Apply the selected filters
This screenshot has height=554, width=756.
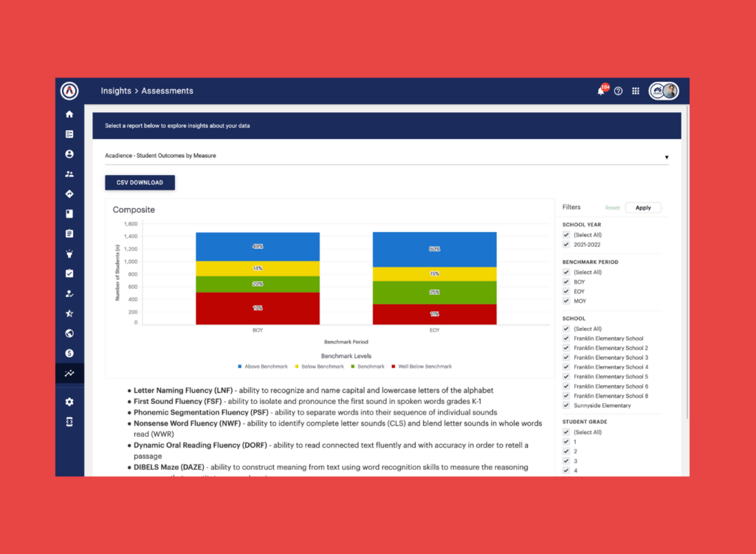click(643, 208)
